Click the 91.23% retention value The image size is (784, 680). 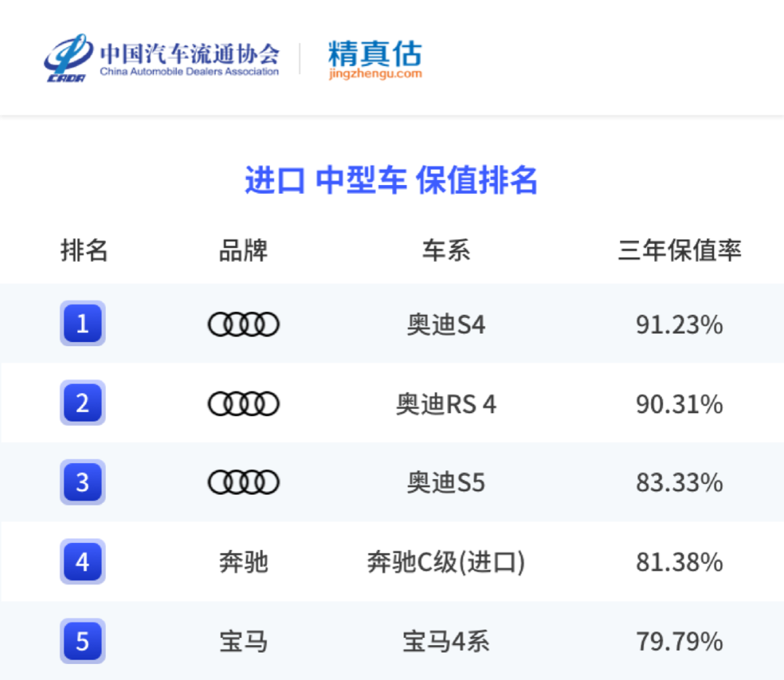(679, 324)
